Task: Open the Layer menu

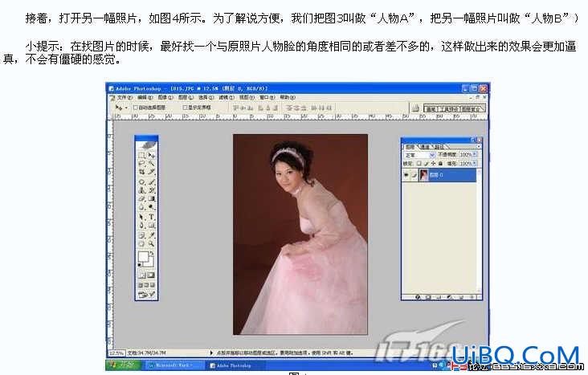Action: tap(186, 97)
